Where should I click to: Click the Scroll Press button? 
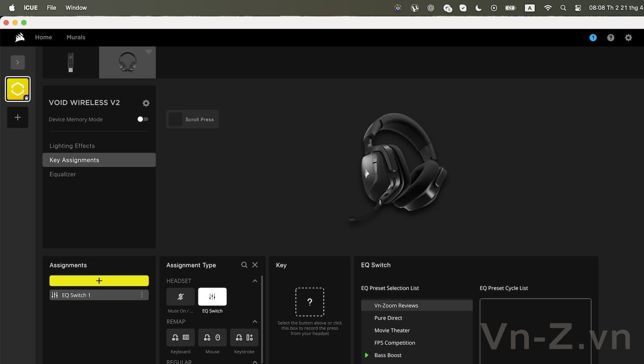click(x=192, y=119)
